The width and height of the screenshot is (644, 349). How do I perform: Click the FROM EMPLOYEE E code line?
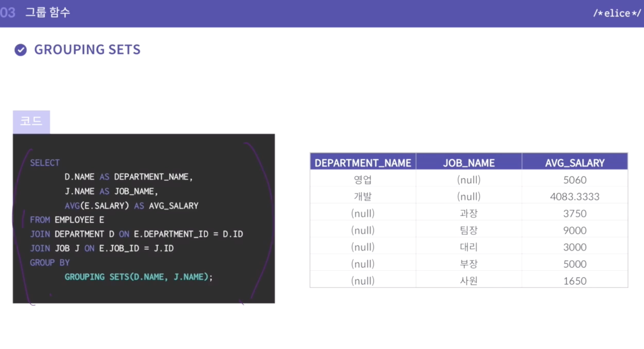click(67, 220)
